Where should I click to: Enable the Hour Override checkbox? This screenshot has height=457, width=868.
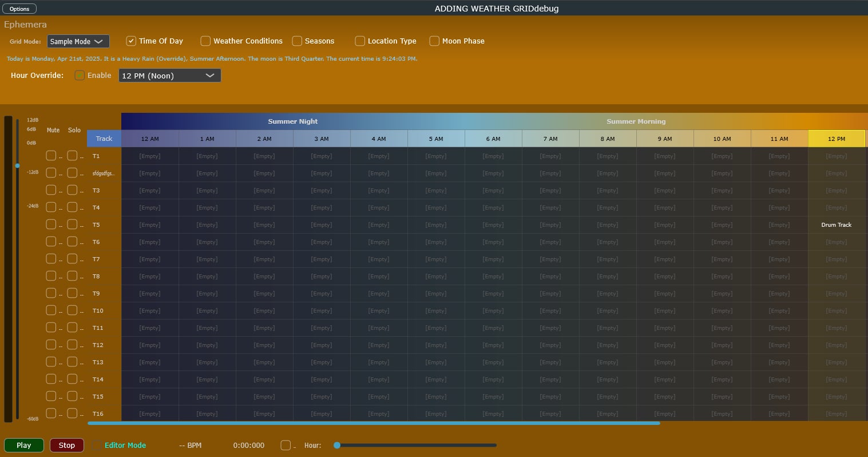[80, 75]
